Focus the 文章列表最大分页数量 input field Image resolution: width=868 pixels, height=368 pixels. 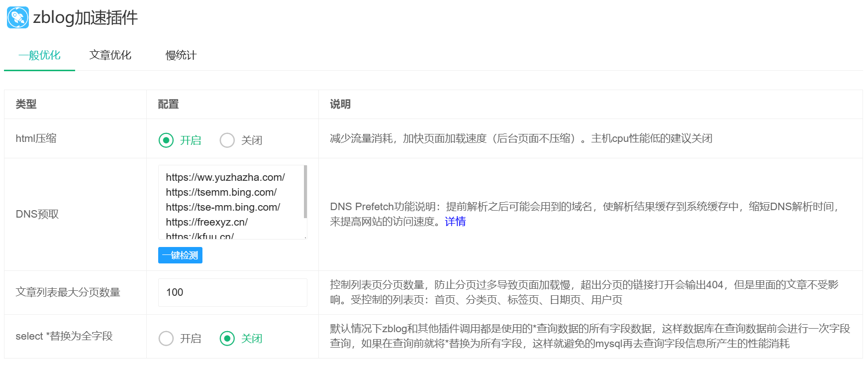coord(233,292)
